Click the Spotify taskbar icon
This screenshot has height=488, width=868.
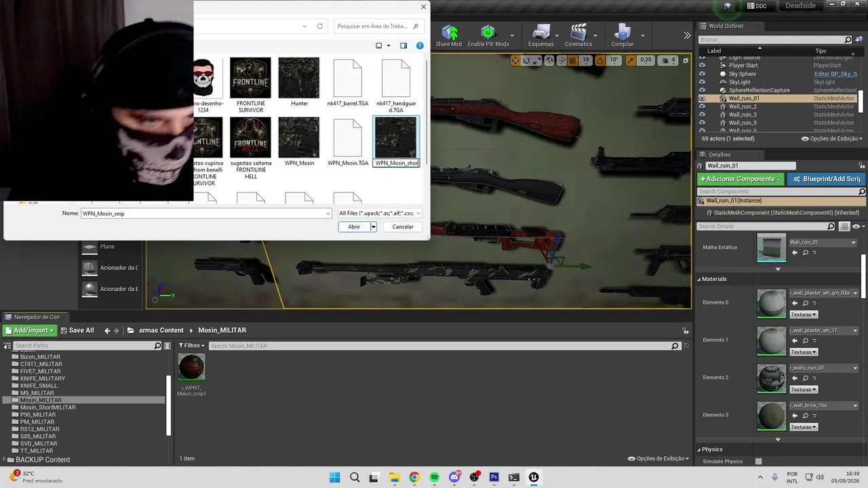coord(434,477)
